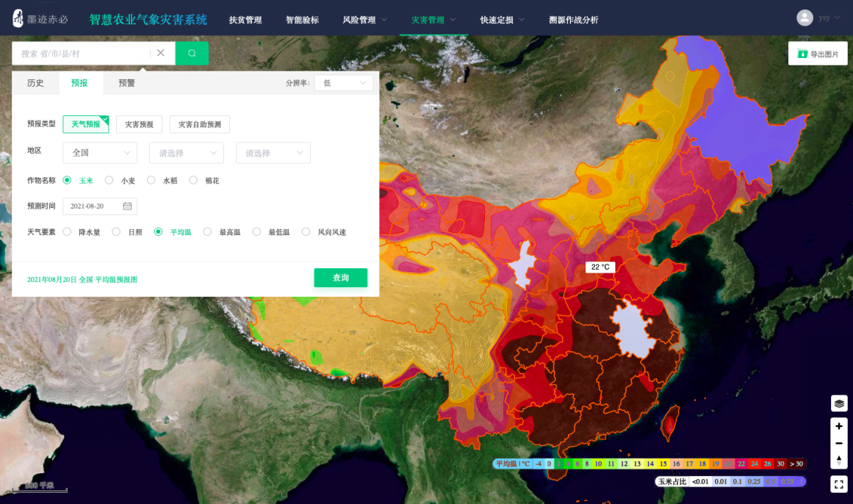
Task: Click the 查询 query button
Action: pos(341,278)
